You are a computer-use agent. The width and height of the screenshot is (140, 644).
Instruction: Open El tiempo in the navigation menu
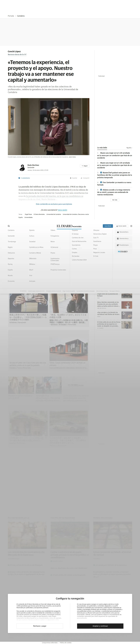click(75, 234)
